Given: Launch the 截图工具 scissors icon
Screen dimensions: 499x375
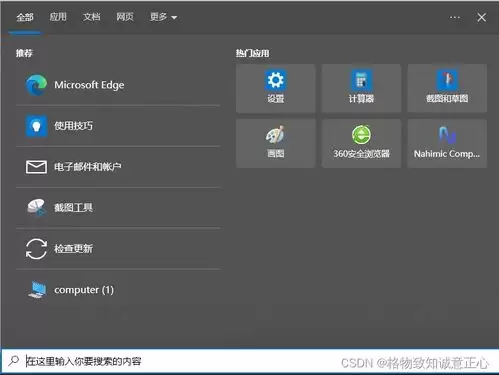Looking at the screenshot, I should point(36,208).
